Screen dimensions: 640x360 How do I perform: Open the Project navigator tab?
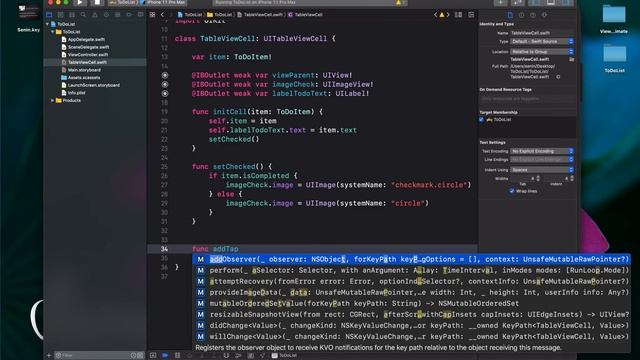(49, 15)
